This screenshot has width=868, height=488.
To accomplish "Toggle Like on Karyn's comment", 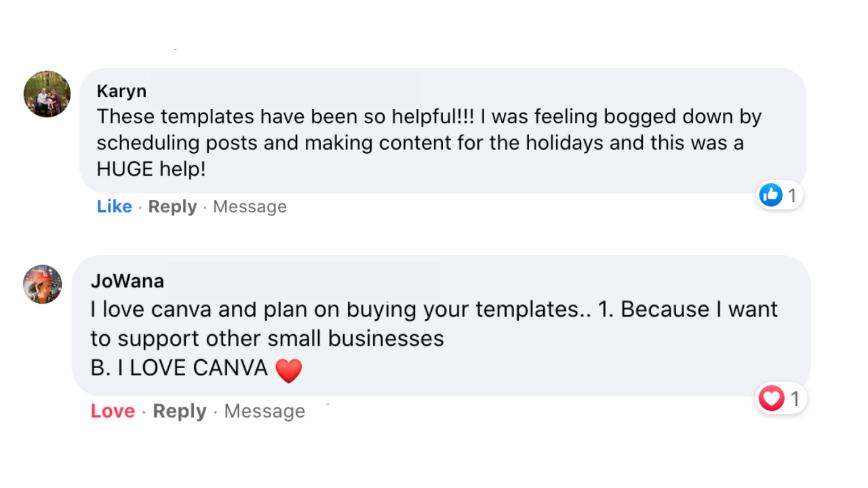I will pyautogui.click(x=114, y=207).
